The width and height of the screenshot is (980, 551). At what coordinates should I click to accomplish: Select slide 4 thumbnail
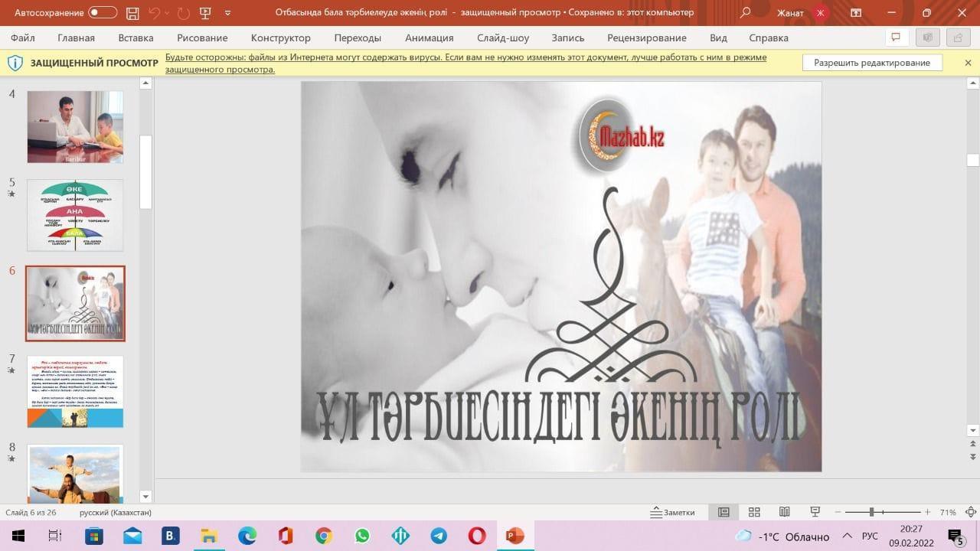pos(75,127)
